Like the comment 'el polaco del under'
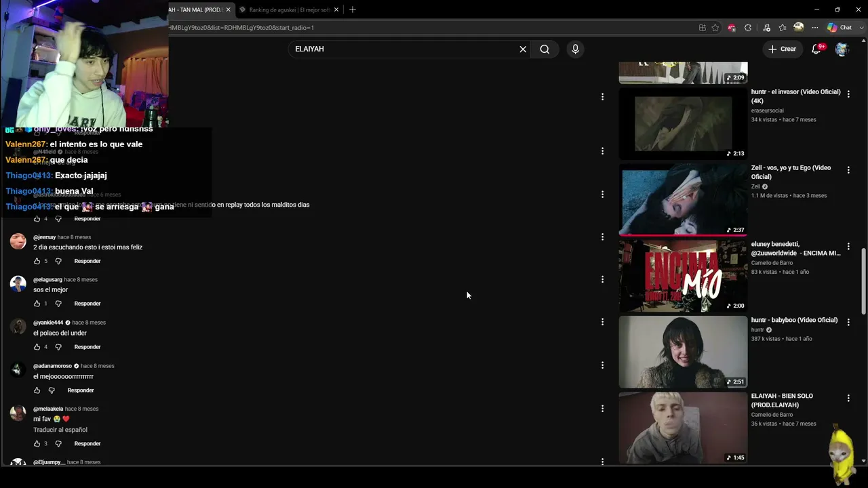Viewport: 868px width, 488px height. pyautogui.click(x=37, y=347)
